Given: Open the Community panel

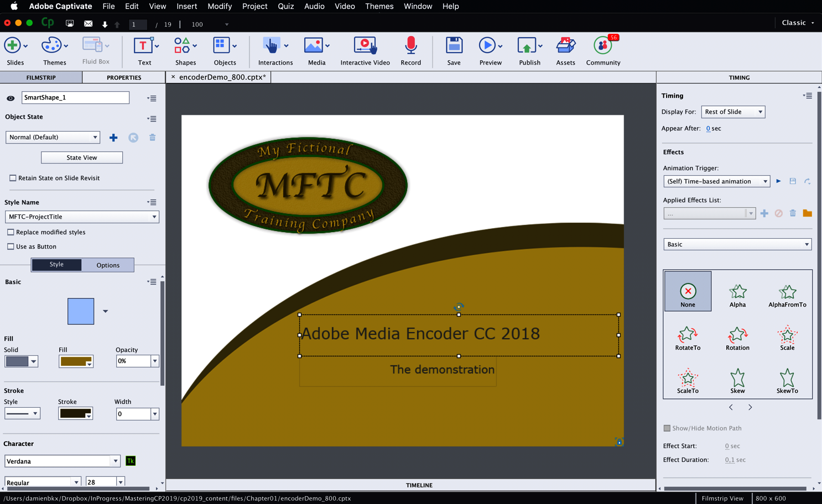Looking at the screenshot, I should pos(603,51).
